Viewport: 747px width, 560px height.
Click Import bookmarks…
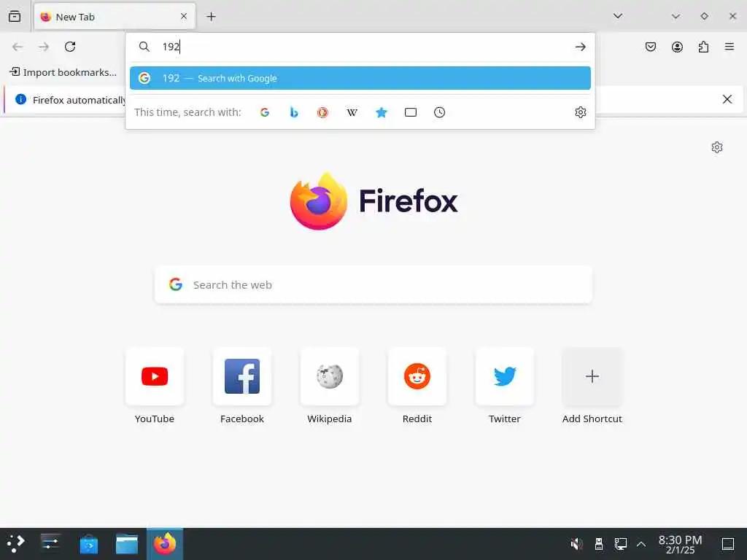coord(63,72)
